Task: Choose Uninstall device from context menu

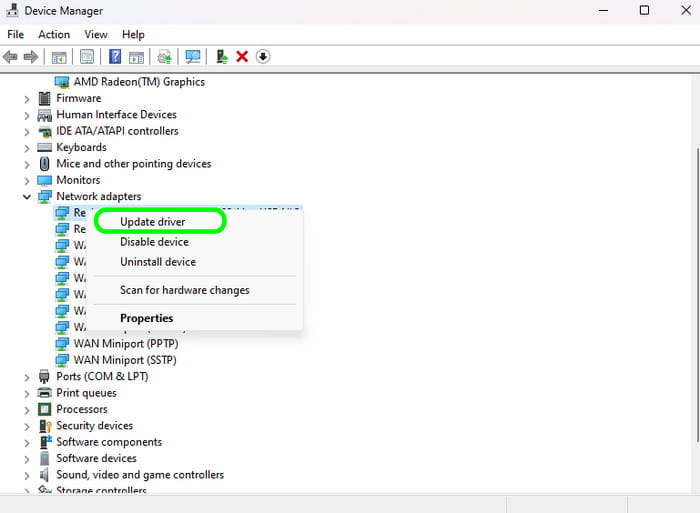Action: click(158, 262)
